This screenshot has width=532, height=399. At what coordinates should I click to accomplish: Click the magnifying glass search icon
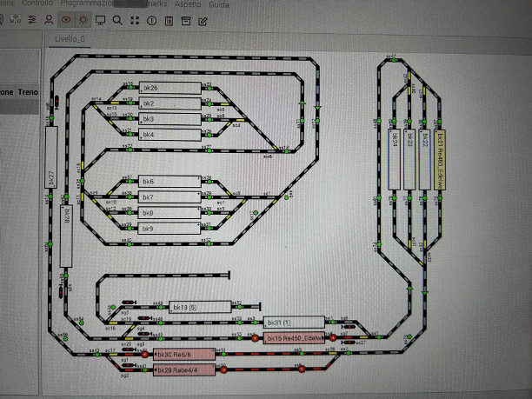pos(117,19)
